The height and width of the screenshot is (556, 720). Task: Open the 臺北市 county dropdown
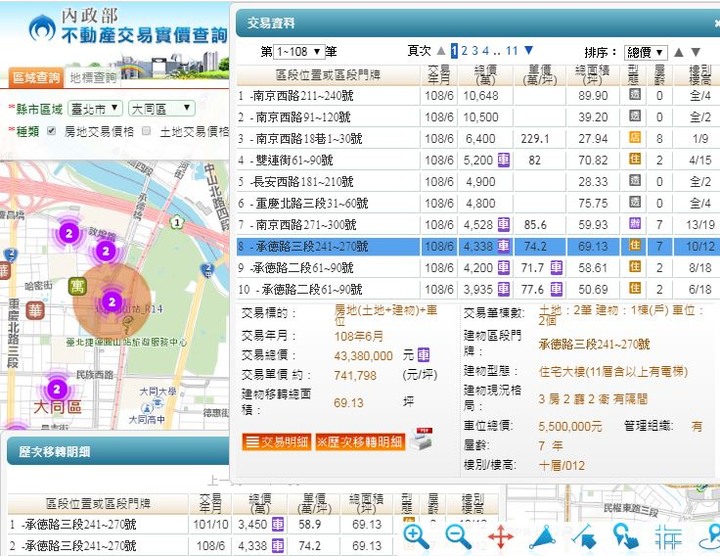point(95,109)
